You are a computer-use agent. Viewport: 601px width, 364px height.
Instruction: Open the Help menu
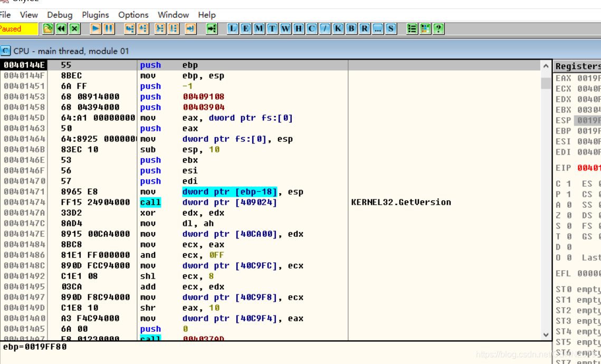[207, 15]
